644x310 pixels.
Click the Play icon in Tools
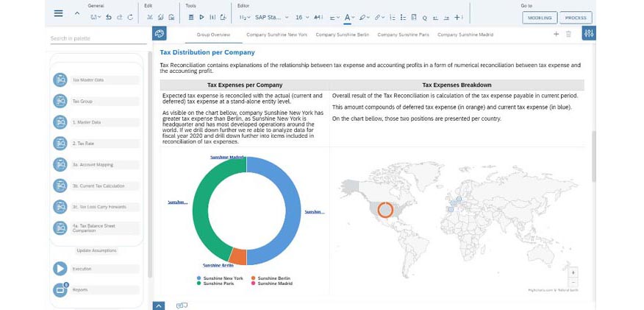click(x=201, y=17)
